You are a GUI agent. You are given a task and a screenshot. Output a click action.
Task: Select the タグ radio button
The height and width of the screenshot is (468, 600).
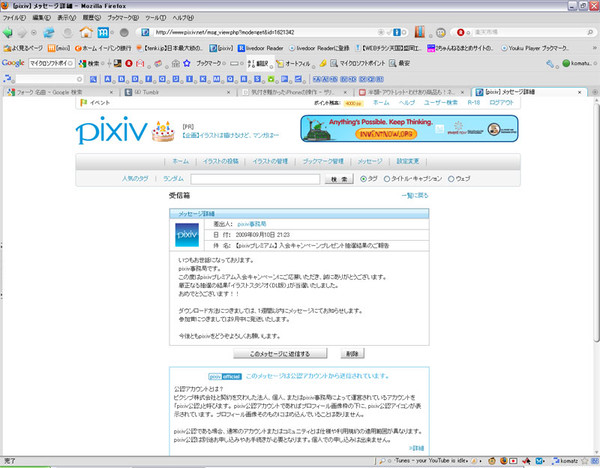pyautogui.click(x=363, y=179)
